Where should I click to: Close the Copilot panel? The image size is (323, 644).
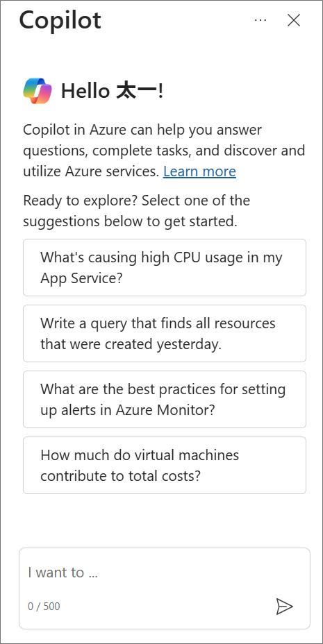pyautogui.click(x=293, y=20)
